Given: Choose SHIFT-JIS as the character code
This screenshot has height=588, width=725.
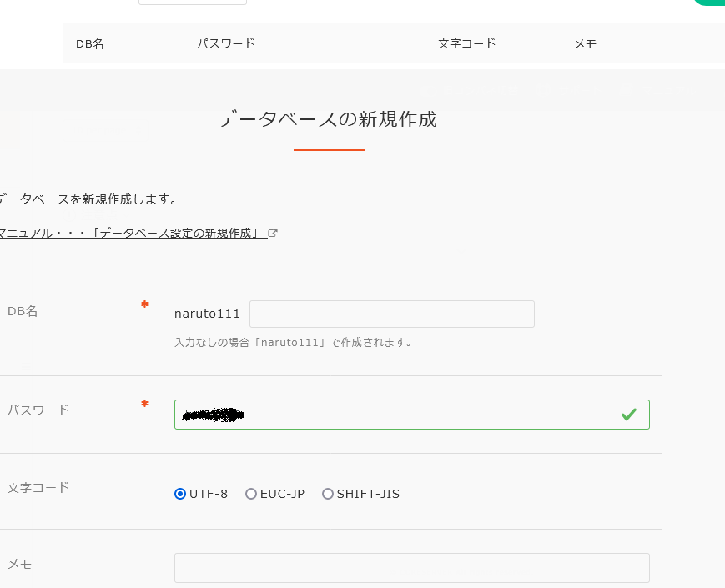Looking at the screenshot, I should pyautogui.click(x=328, y=494).
